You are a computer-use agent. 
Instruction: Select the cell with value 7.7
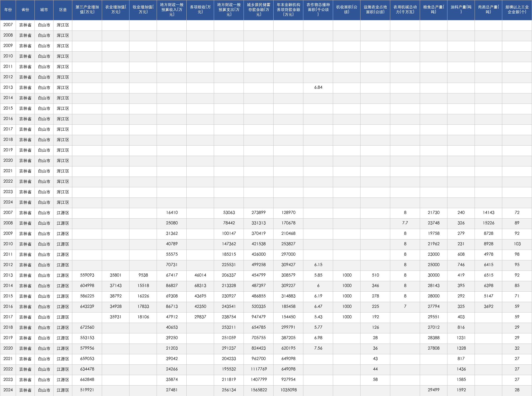(405, 223)
